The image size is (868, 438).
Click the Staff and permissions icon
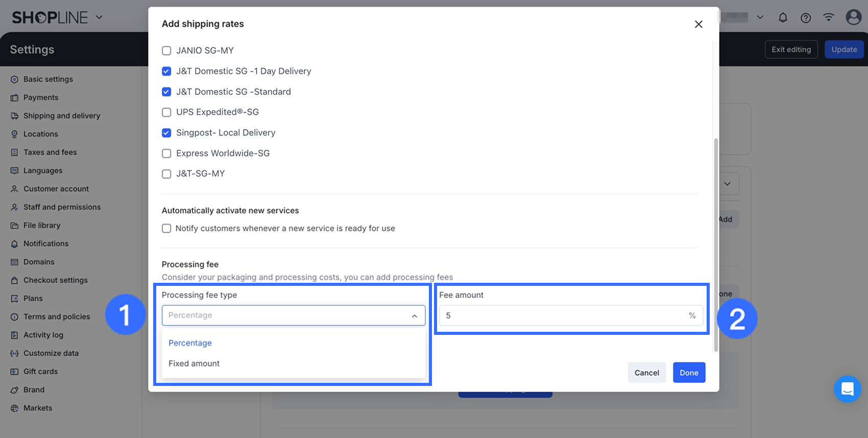point(14,207)
